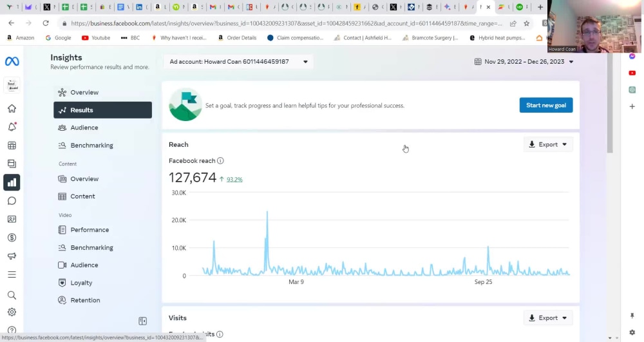644x342 pixels.
Task: Open Amazon bookmark
Action: pyautogui.click(x=21, y=38)
